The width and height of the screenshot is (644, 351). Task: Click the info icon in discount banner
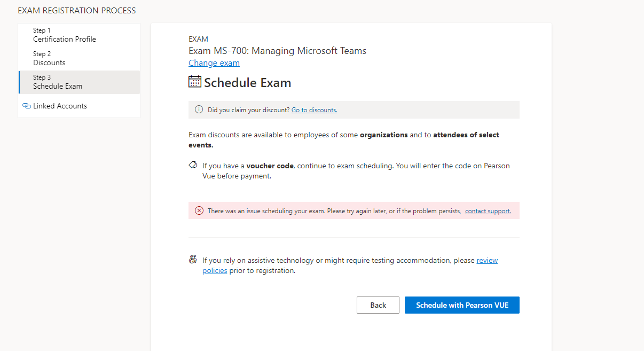199,110
